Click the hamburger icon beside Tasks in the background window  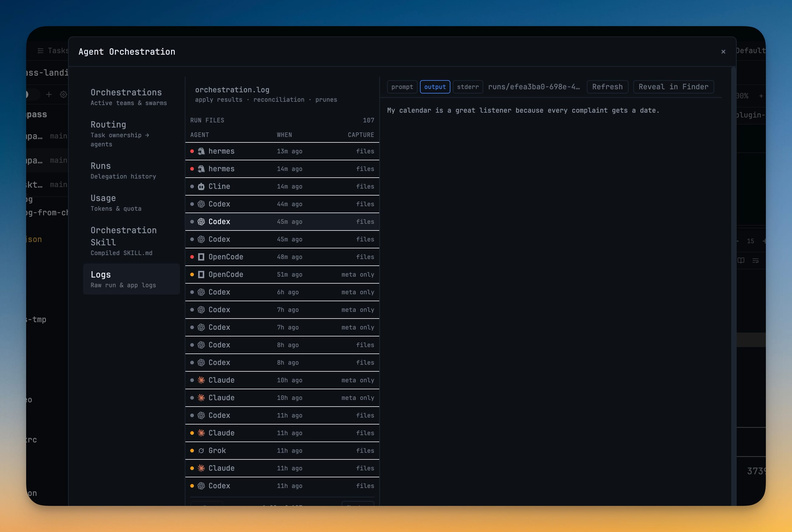coord(40,51)
